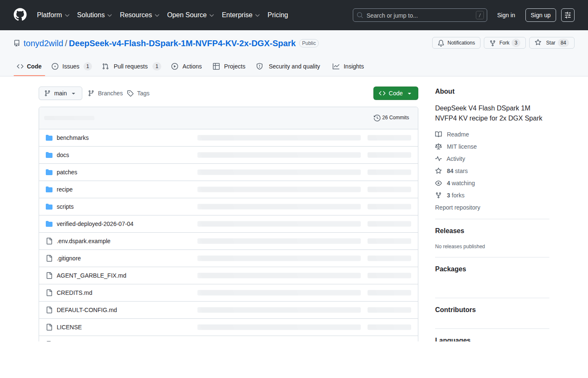
Task: Click the watching eye icon
Action: click(x=438, y=183)
